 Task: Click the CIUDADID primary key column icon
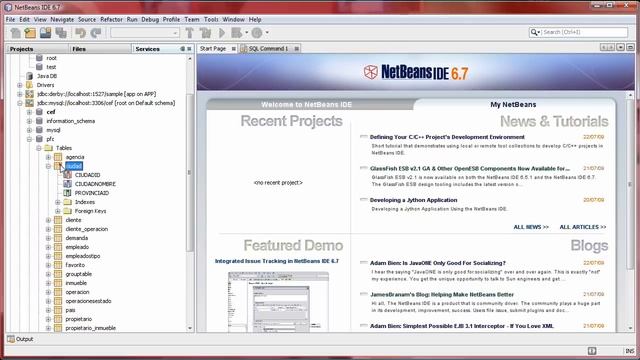pos(67,175)
